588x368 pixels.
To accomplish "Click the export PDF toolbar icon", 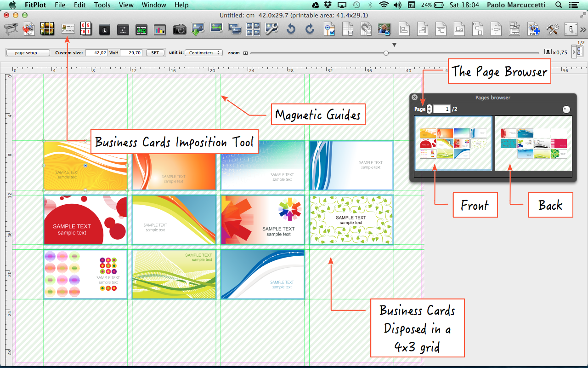I will point(29,29).
